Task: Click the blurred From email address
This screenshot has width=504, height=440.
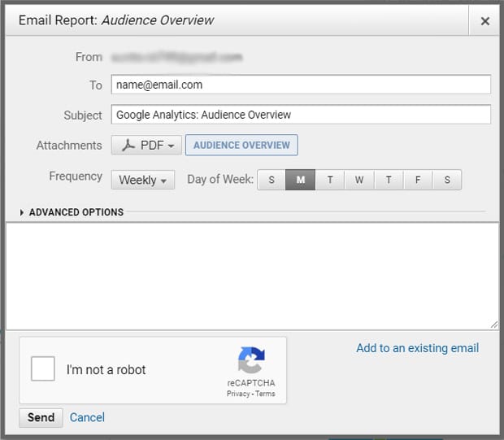Action: coord(176,57)
